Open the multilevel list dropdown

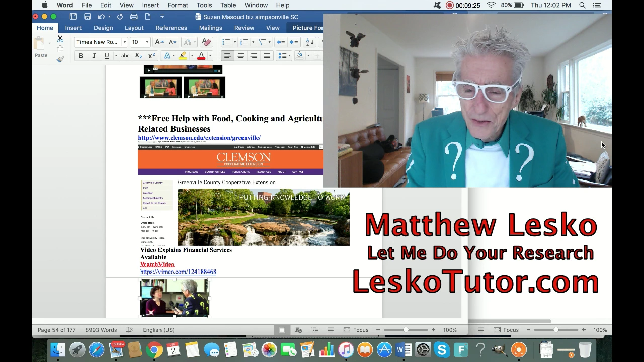pos(270,42)
